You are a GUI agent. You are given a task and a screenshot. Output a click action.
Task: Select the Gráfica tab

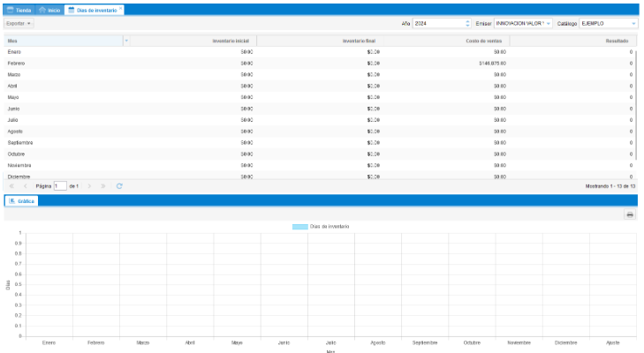click(x=22, y=201)
